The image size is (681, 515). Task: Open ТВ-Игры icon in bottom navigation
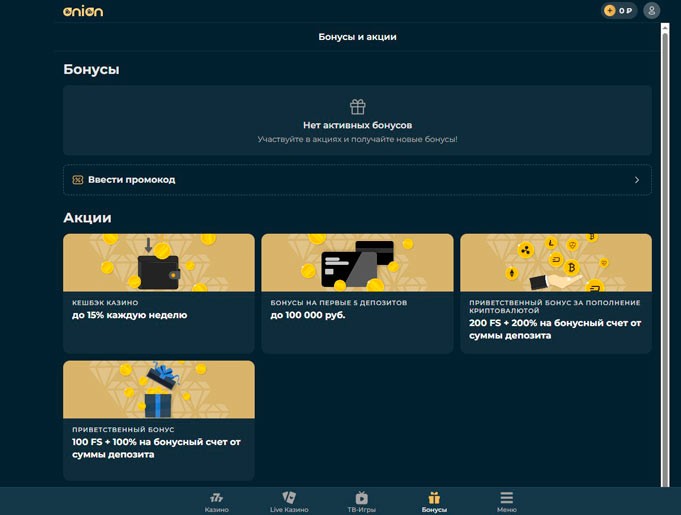click(361, 497)
